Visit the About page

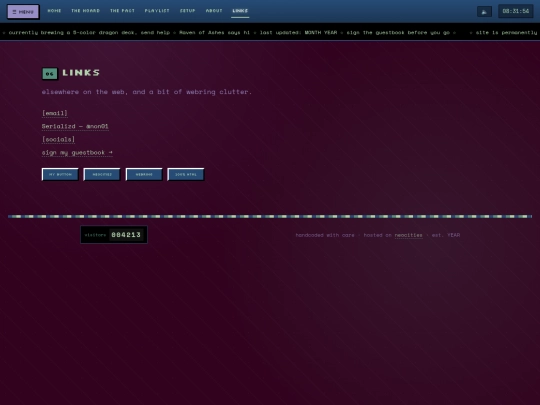click(x=214, y=11)
